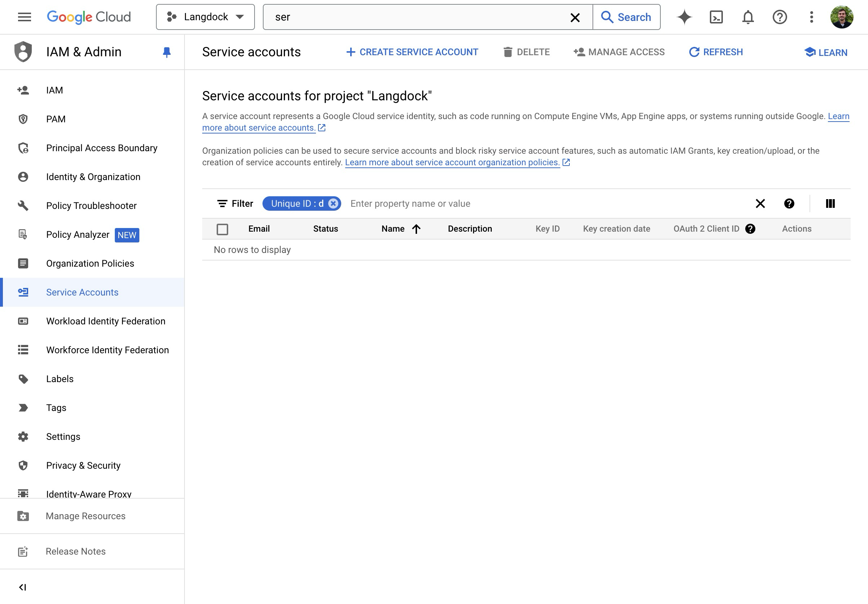Image resolution: width=868 pixels, height=604 pixels.
Task: Sort by Email column
Action: click(x=259, y=229)
